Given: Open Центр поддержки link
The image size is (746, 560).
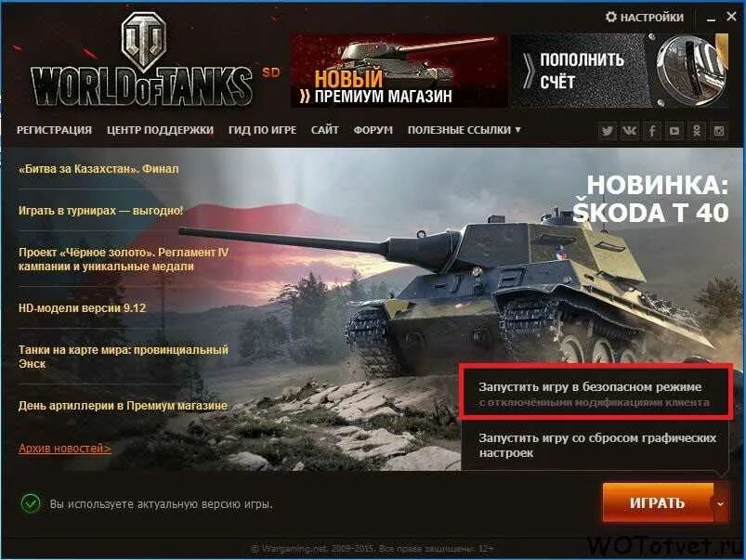Looking at the screenshot, I should coord(160,130).
